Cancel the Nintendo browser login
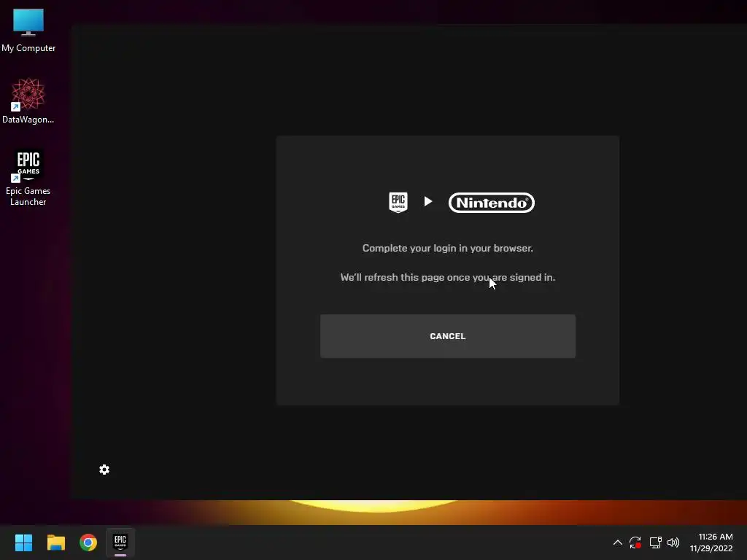This screenshot has width=747, height=560. [x=447, y=336]
